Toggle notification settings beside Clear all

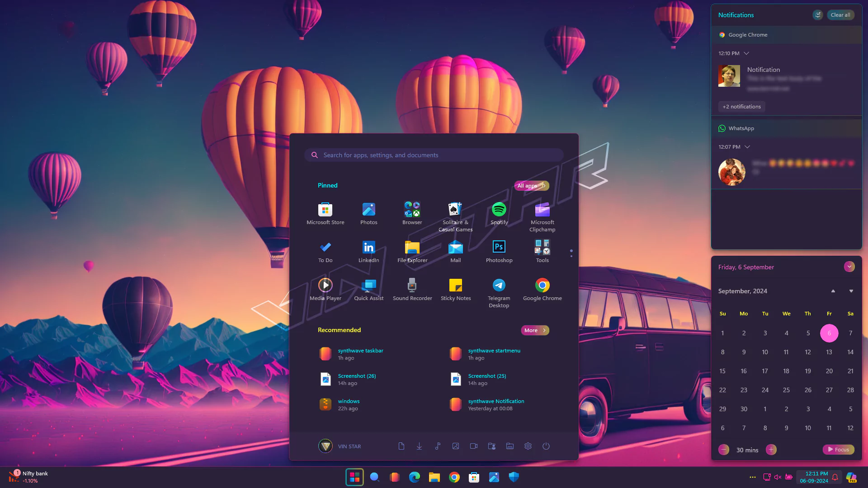pos(817,15)
